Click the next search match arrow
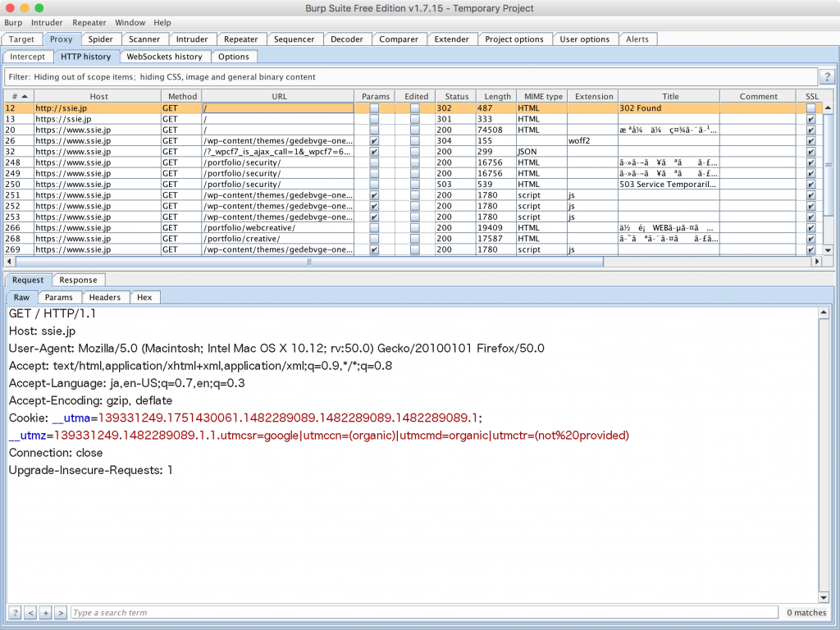Screen dimensions: 840x630 (x=60, y=612)
